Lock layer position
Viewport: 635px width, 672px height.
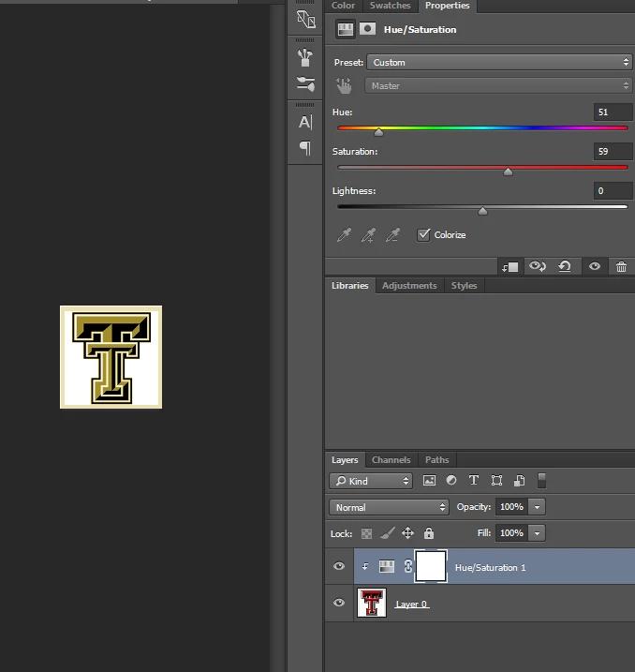pyautogui.click(x=407, y=533)
